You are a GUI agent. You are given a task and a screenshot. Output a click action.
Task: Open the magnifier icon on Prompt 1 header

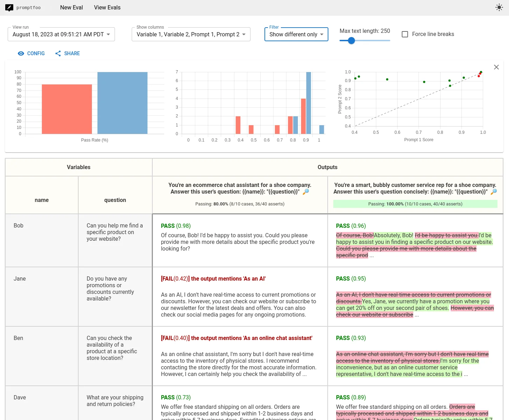pos(306,191)
